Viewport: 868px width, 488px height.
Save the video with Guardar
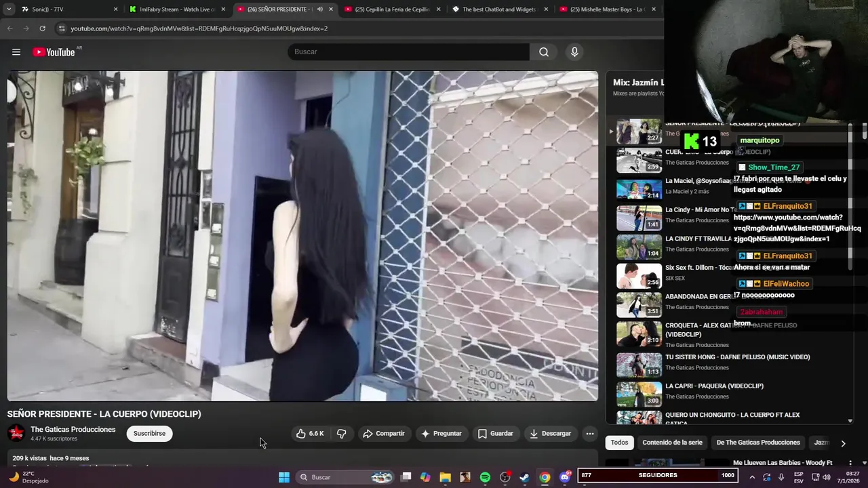pyautogui.click(x=495, y=434)
